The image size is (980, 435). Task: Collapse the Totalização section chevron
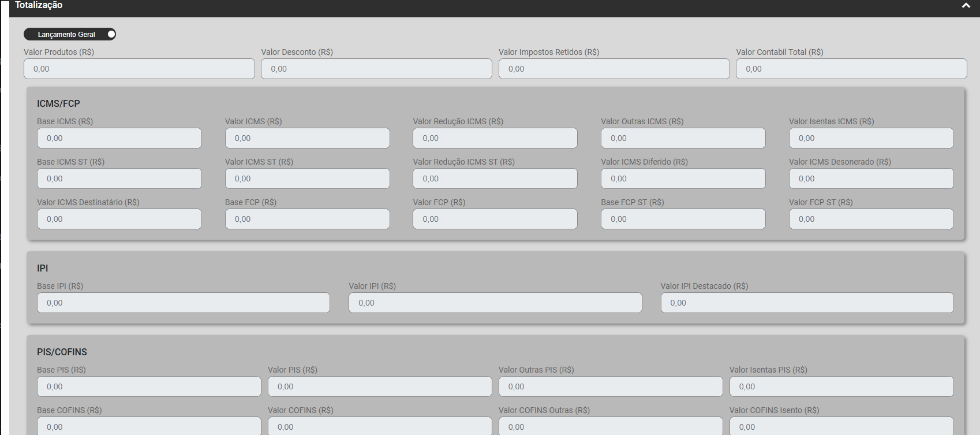[966, 6]
